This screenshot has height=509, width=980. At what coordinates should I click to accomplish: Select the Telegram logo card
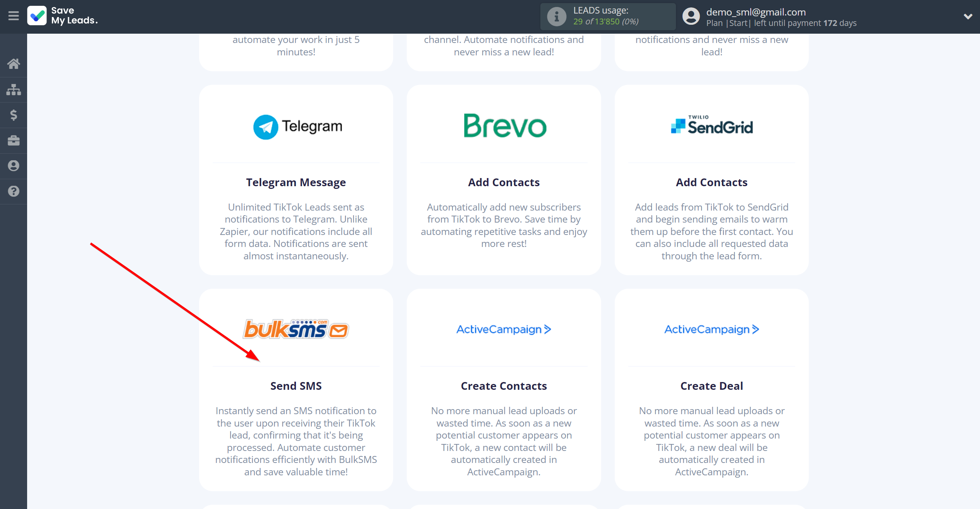tap(297, 127)
